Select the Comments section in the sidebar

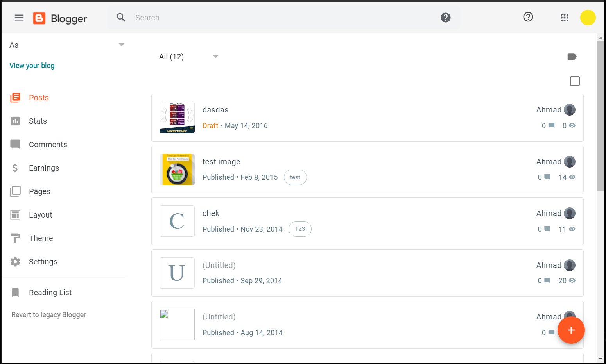(48, 144)
